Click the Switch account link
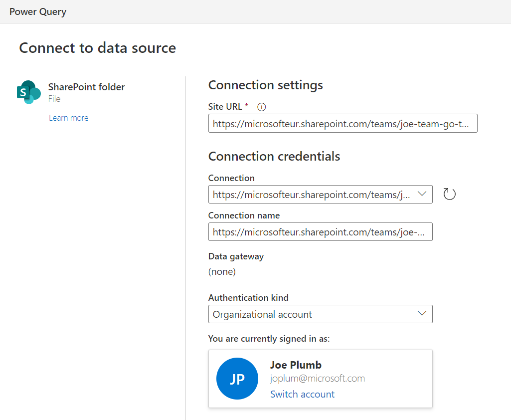 pos(302,394)
